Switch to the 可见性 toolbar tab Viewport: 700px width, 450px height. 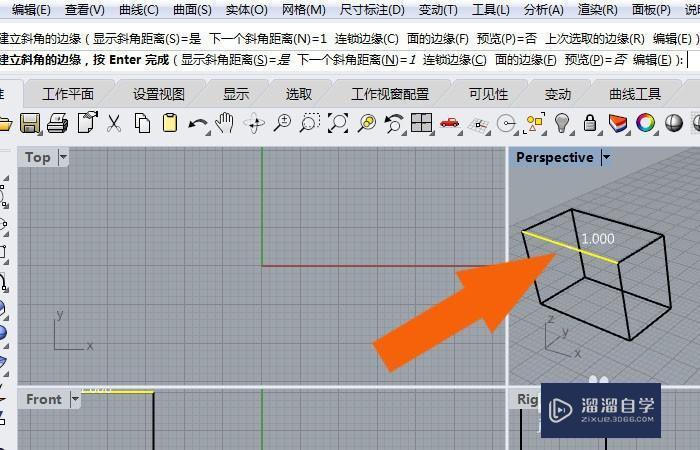488,94
